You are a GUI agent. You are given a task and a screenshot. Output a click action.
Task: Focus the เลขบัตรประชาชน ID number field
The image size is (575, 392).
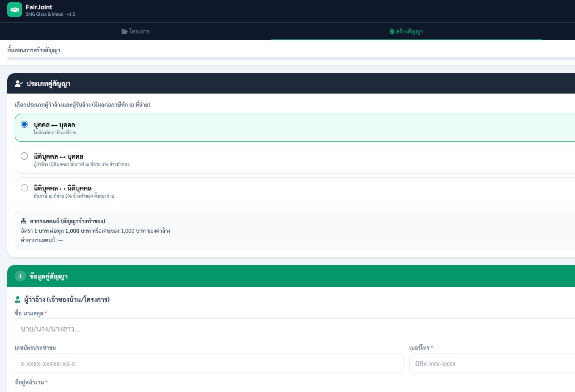point(209,363)
